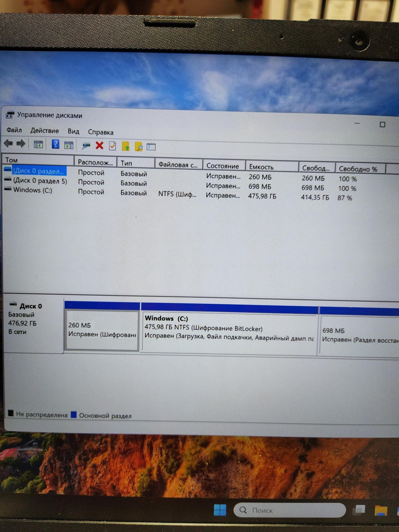399x532 pixels.
Task: Sort by the Файловая с... column header
Action: (x=179, y=165)
